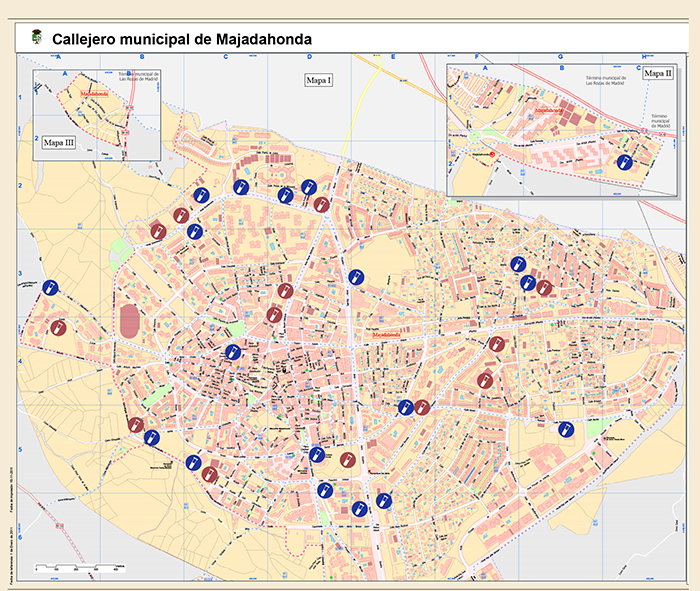Click the distance scale bar below the map
The width and height of the screenshot is (700, 591).
pyautogui.click(x=80, y=568)
